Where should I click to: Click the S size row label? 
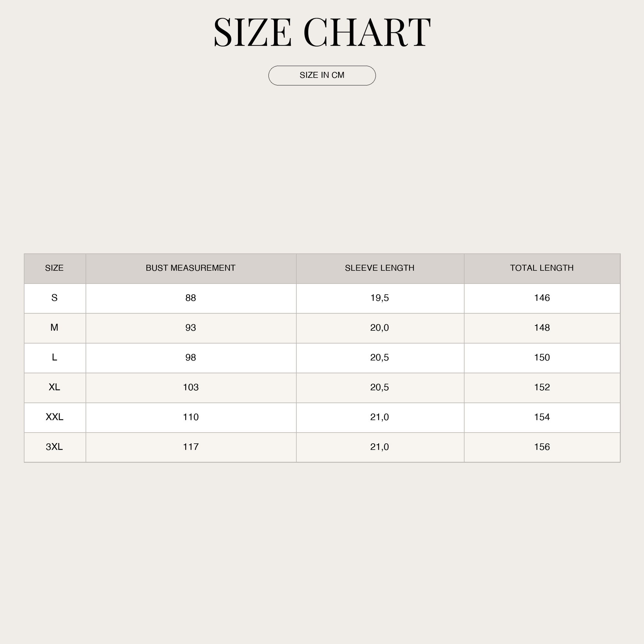[x=55, y=298]
